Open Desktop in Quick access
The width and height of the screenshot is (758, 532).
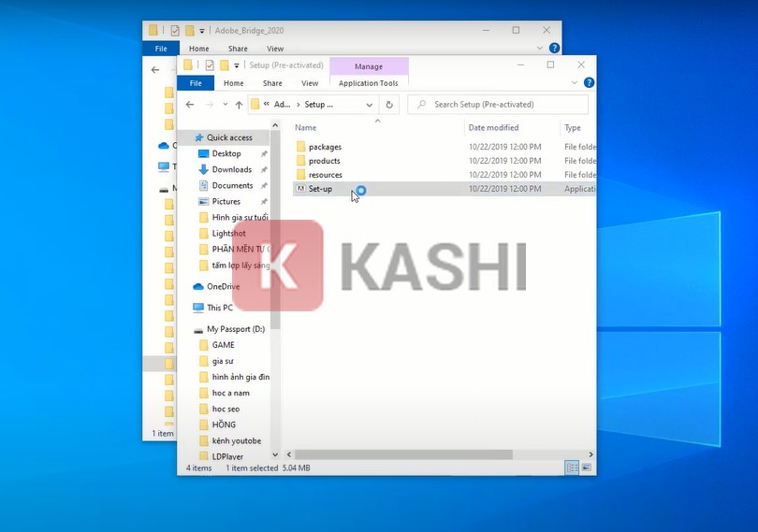pyautogui.click(x=226, y=153)
